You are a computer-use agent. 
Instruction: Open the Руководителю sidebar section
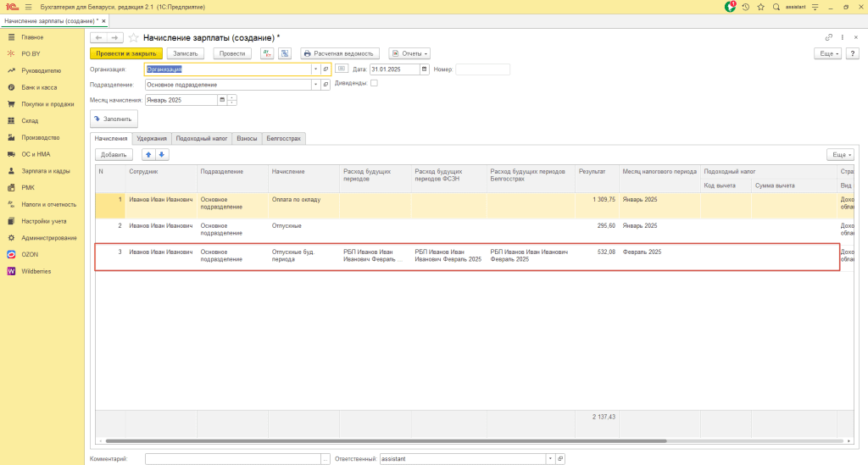[x=41, y=71]
